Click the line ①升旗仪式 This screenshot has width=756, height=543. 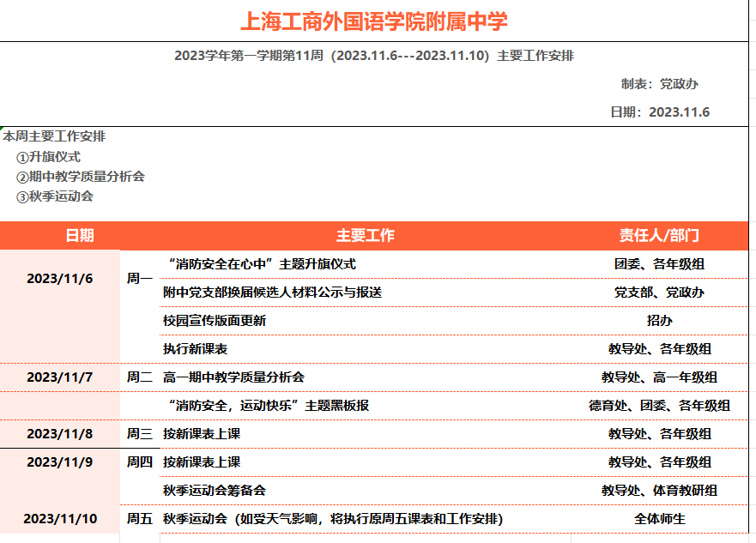[x=48, y=157]
